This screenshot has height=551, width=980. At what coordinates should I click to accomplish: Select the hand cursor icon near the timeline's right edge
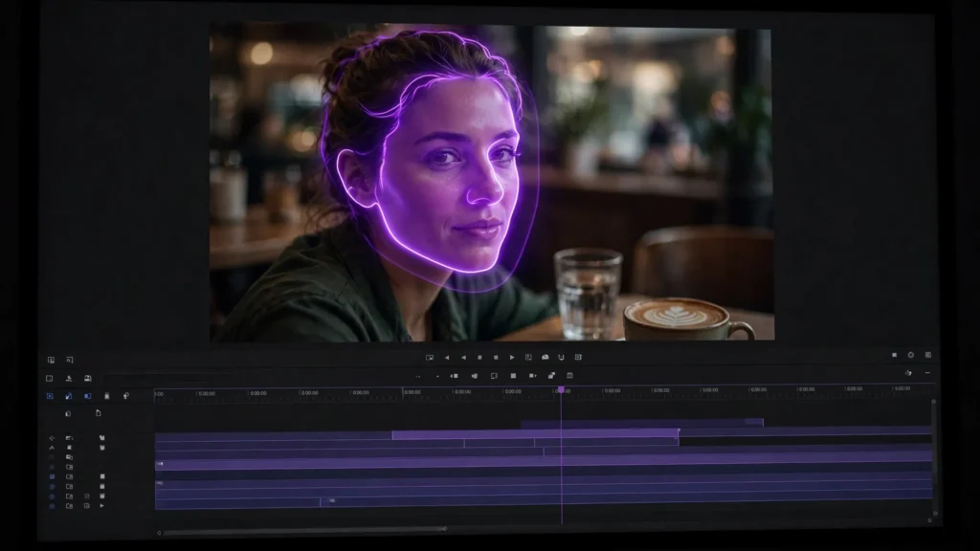[x=908, y=373]
